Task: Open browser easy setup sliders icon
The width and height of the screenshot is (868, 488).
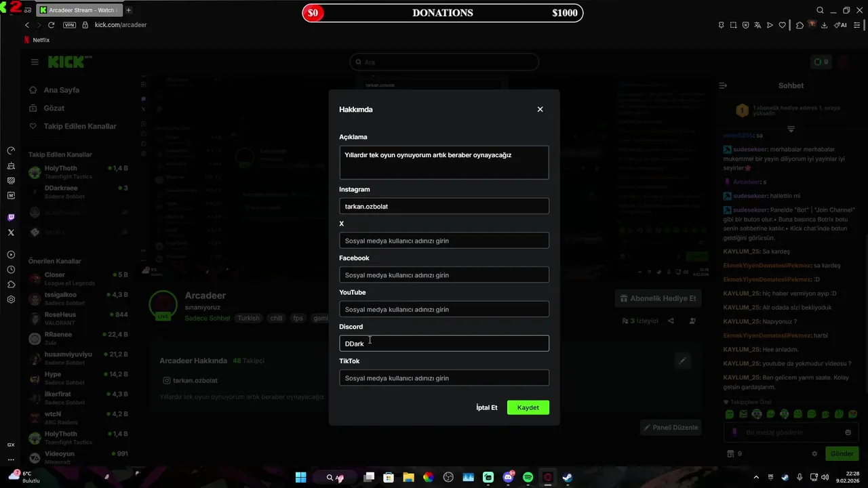Action: click(x=858, y=25)
